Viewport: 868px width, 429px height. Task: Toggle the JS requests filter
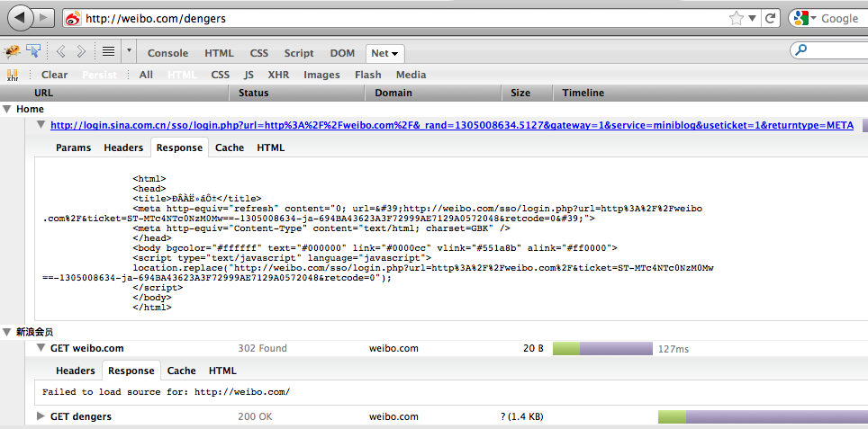[249, 75]
